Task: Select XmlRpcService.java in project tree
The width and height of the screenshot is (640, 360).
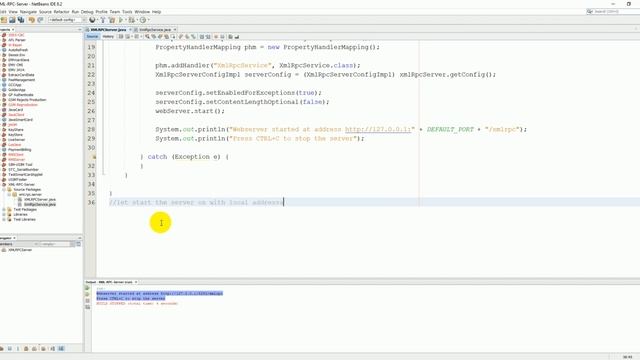Action: pyautogui.click(x=40, y=204)
